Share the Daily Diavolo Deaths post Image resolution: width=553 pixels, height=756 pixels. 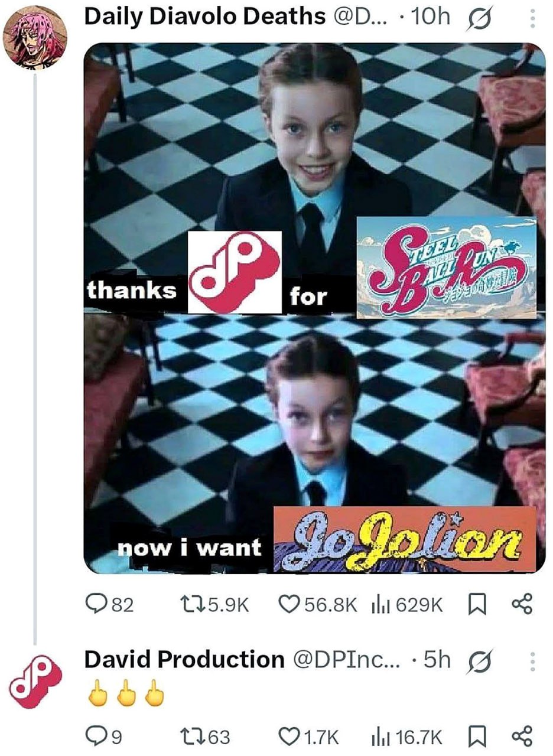[521, 604]
